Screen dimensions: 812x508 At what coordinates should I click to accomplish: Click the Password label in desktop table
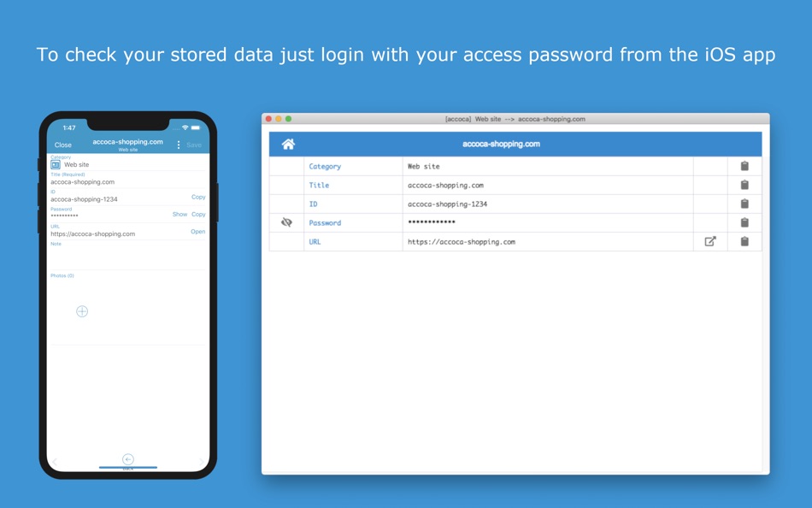point(325,223)
